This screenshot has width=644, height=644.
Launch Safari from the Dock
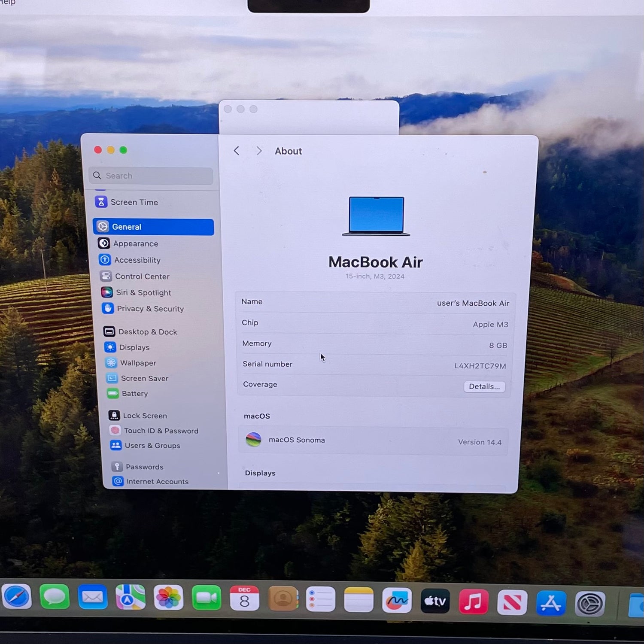point(17,597)
